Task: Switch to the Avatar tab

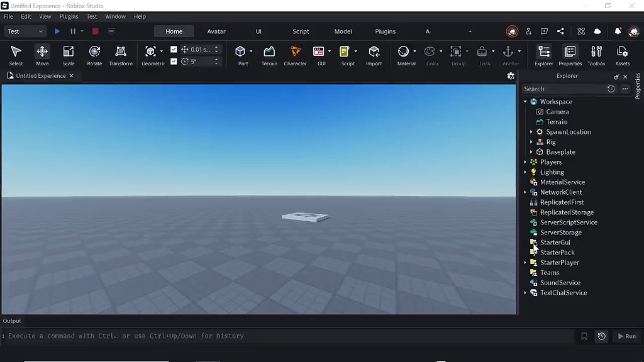Action: pos(216,31)
